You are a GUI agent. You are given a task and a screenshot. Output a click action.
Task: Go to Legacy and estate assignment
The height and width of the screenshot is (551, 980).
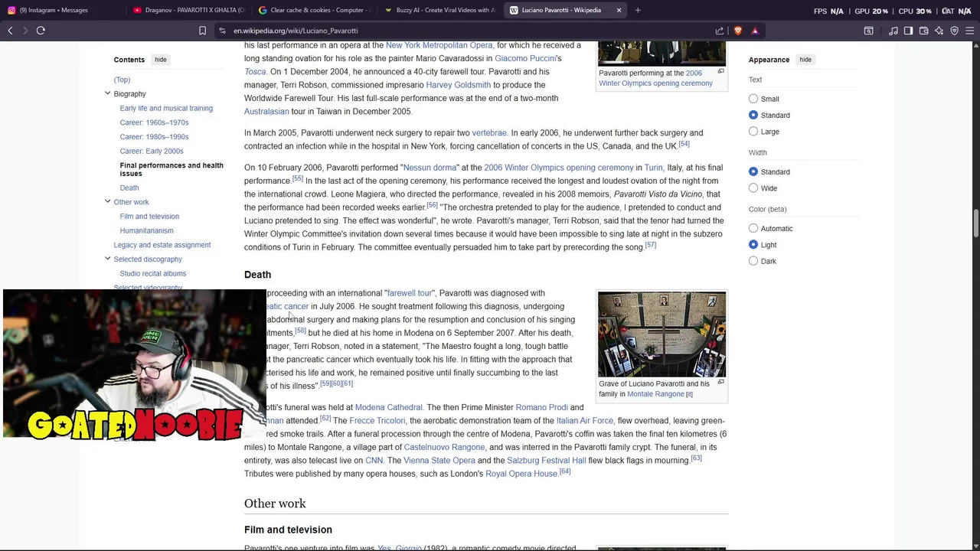[162, 245]
